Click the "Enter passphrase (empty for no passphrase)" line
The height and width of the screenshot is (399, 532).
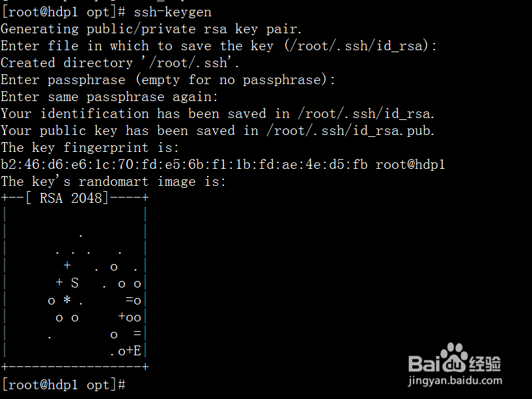(168, 80)
